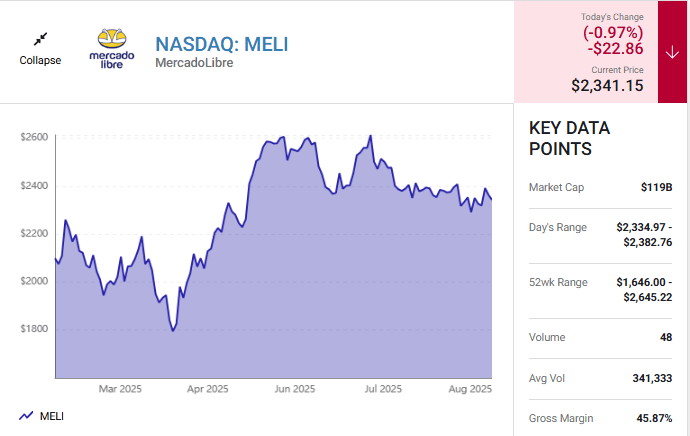690x436 pixels.
Task: Click the Day's Range data row
Action: 600,235
